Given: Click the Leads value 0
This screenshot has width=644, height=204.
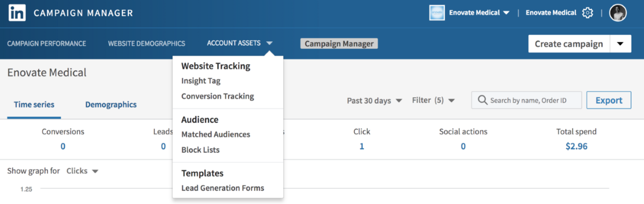Looking at the screenshot, I should coord(163,146).
